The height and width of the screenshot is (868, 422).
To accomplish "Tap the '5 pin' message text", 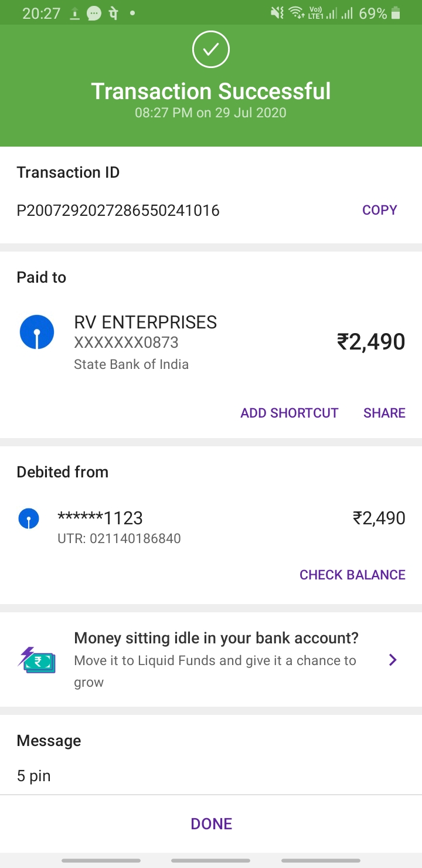I will (34, 776).
